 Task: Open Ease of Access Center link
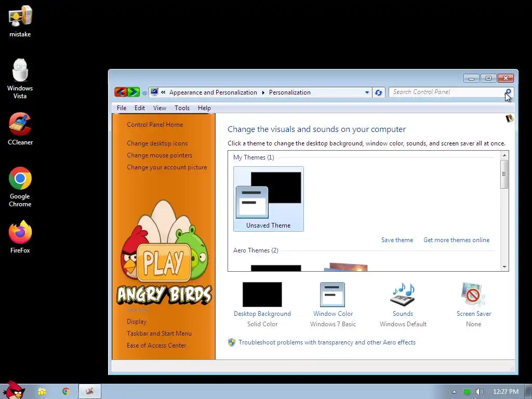tap(156, 345)
